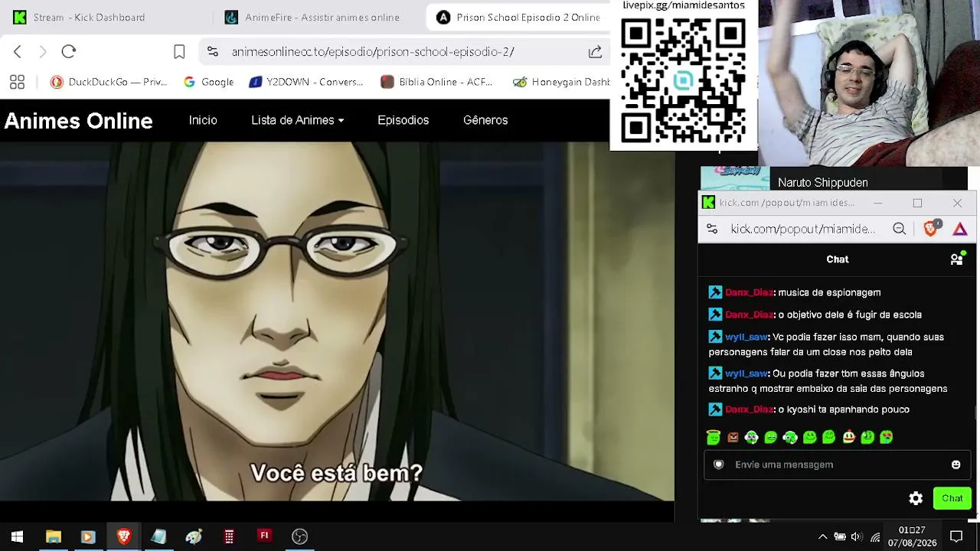Show hidden system tray icons
The height and width of the screenshot is (551, 980).
coord(822,536)
